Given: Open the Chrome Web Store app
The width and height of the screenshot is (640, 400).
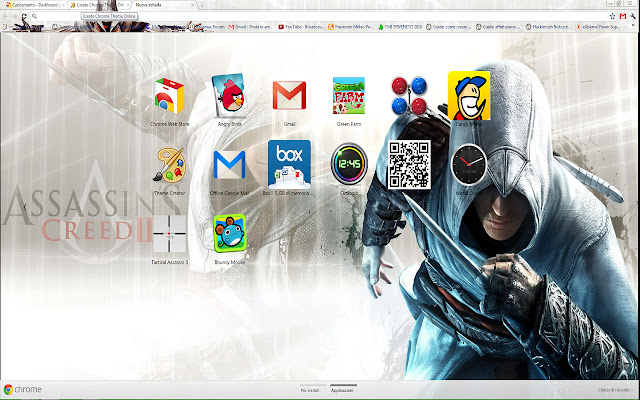Looking at the screenshot, I should [x=169, y=96].
